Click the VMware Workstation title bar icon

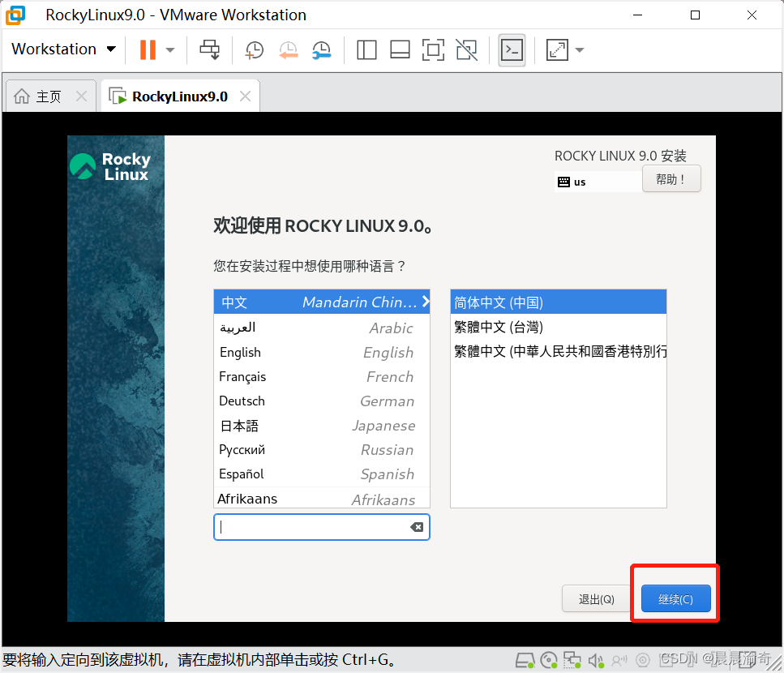15,15
